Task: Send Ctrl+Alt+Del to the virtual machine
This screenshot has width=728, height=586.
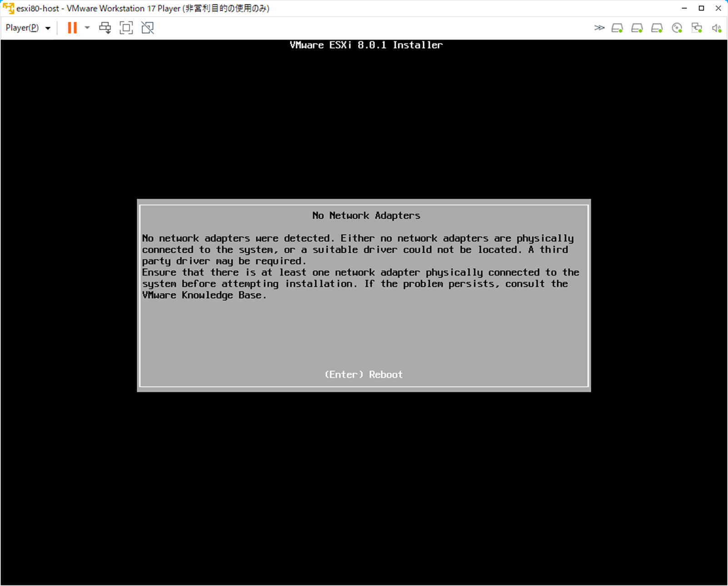Action: pyautogui.click(x=105, y=28)
